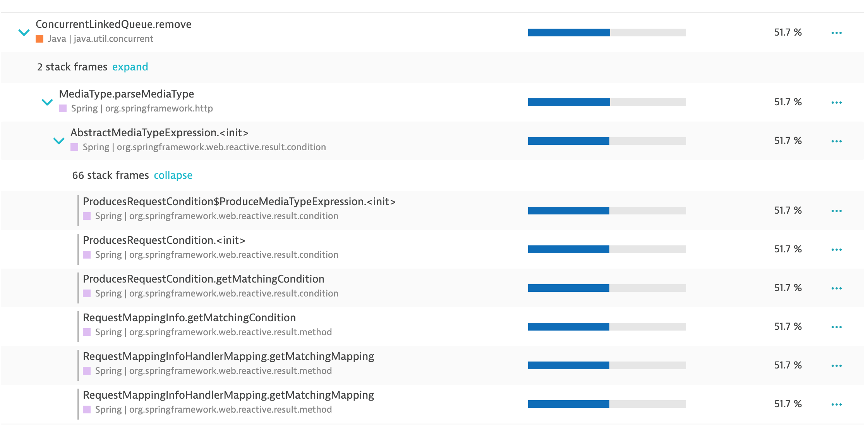Click contribution bar for MediaType.parseMediaType

(x=607, y=102)
